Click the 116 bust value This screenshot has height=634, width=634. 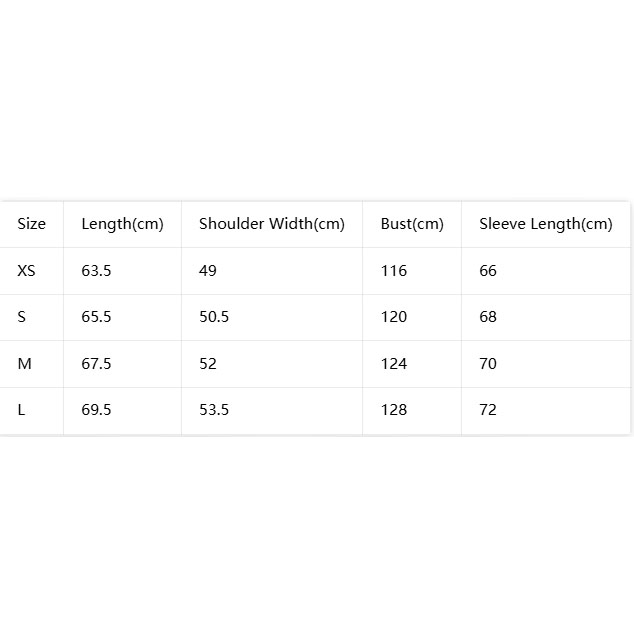(x=394, y=271)
